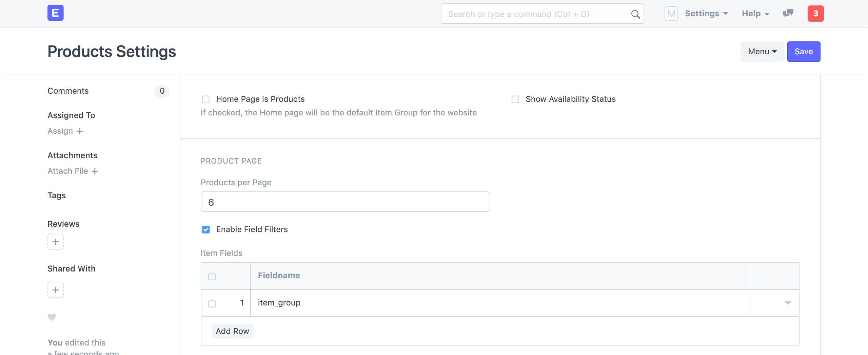Click the plus icon under Reviews
Screen dimensions: 868x355
pos(56,242)
